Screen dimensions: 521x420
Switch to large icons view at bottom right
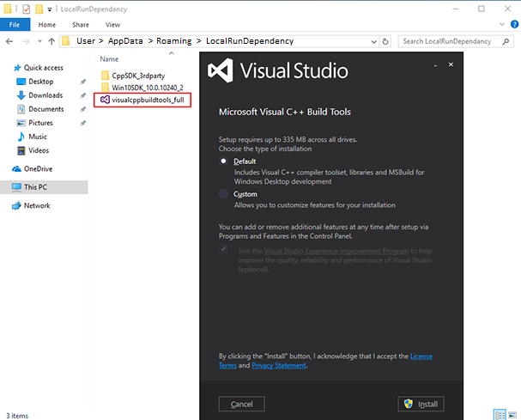[x=512, y=414]
